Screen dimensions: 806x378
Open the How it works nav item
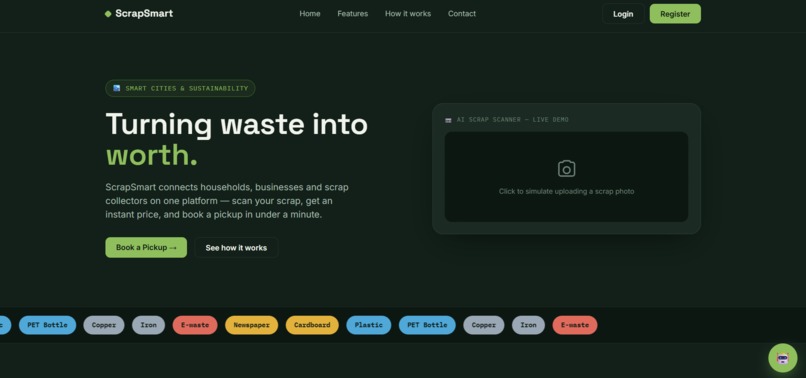[408, 14]
